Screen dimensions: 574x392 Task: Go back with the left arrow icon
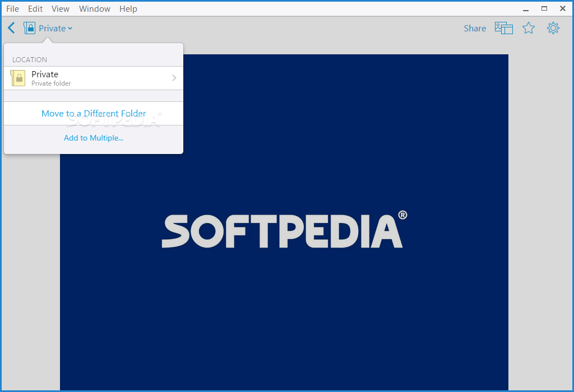coord(11,28)
